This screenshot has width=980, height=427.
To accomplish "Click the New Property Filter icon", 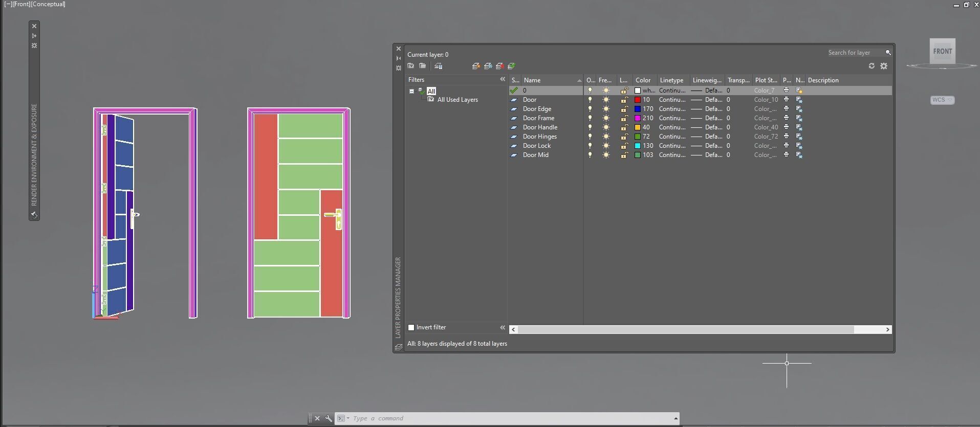I will [x=410, y=66].
